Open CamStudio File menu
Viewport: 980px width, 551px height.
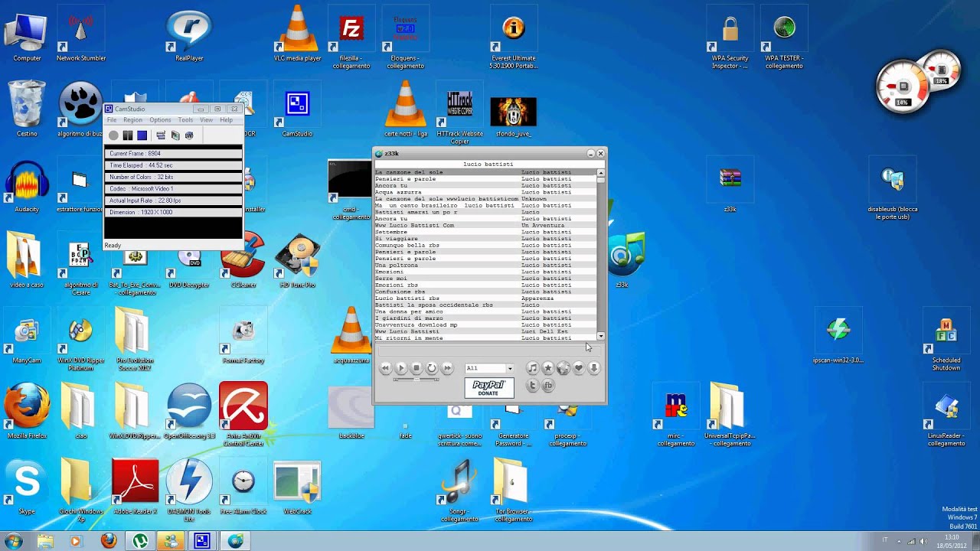pyautogui.click(x=112, y=120)
